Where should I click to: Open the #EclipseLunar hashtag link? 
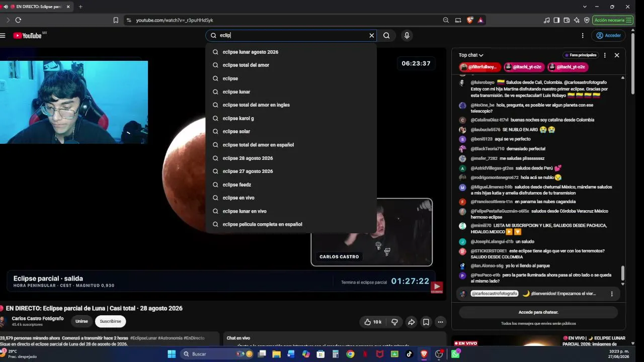click(x=144, y=338)
